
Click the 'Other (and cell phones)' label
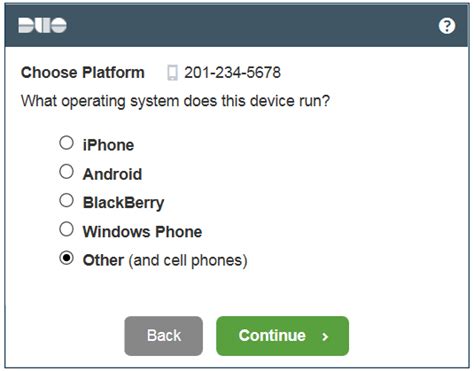[165, 260]
